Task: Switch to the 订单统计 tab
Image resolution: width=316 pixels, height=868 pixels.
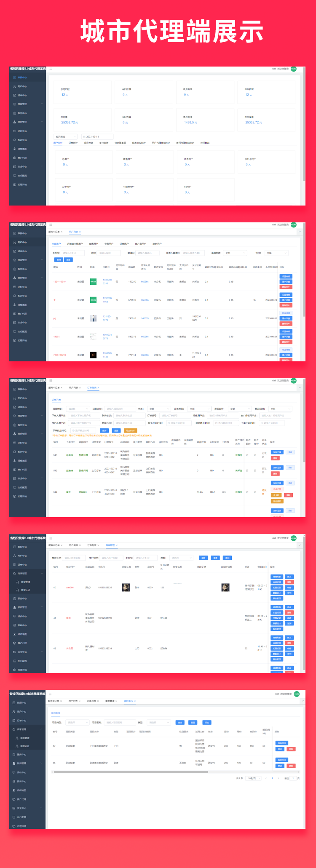Action: [73, 143]
